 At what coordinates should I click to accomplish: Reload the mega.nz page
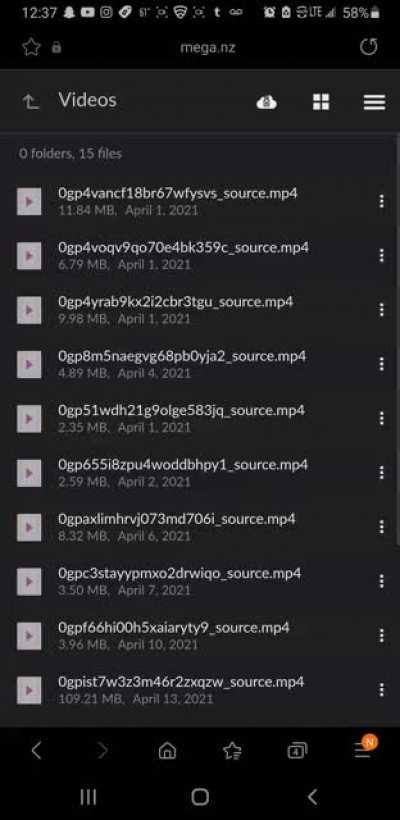369,47
